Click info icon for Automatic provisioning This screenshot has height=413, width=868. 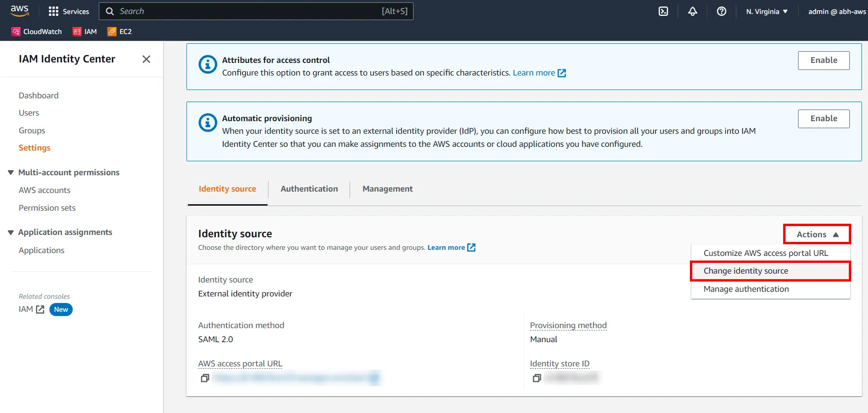(208, 123)
